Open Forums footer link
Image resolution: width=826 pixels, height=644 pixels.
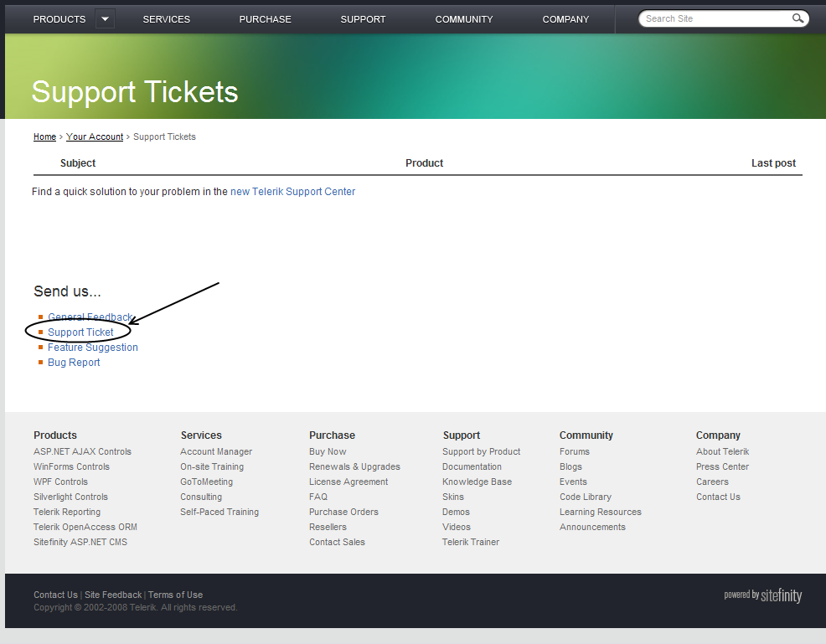(x=575, y=451)
